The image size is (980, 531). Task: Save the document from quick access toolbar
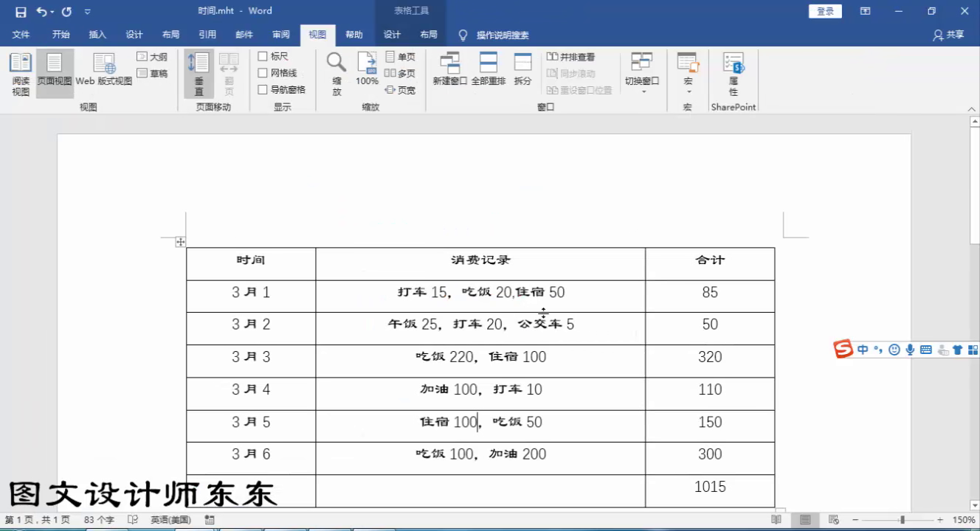pyautogui.click(x=21, y=11)
